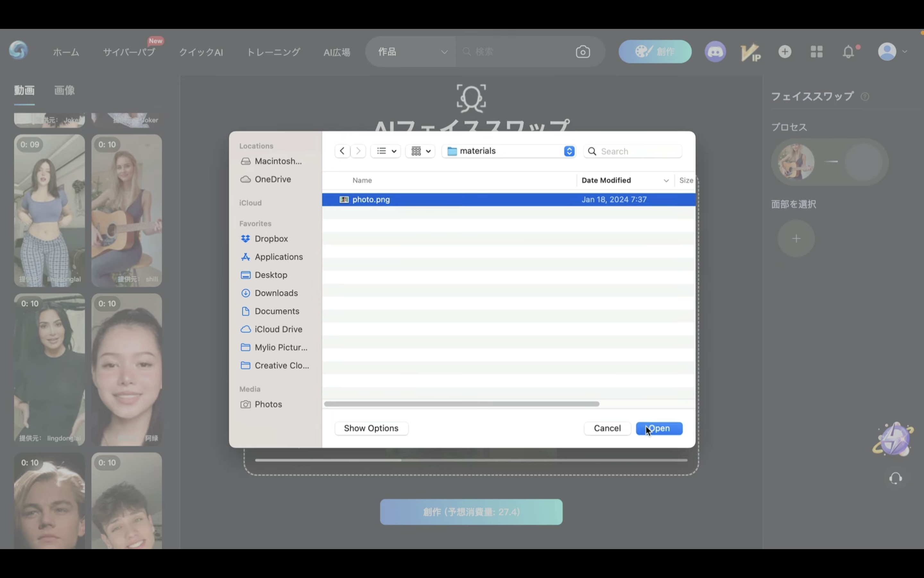
Task: Open iCloud Drive in sidebar
Action: tap(272, 329)
